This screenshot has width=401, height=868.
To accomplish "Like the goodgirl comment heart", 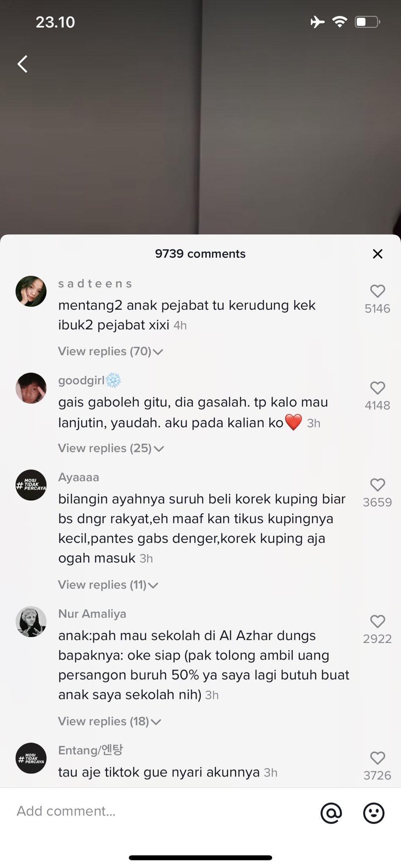I will 377,388.
